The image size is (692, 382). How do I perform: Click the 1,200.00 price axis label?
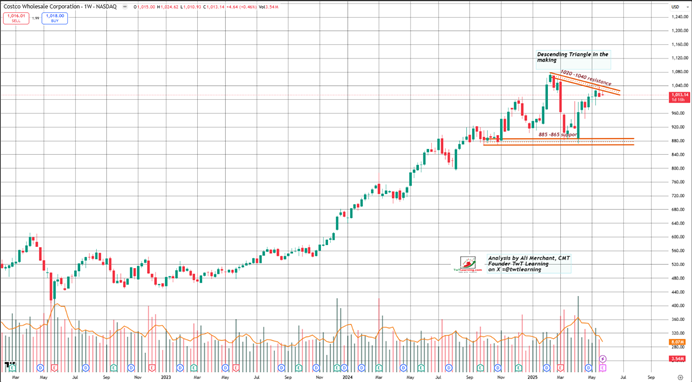tap(680, 30)
